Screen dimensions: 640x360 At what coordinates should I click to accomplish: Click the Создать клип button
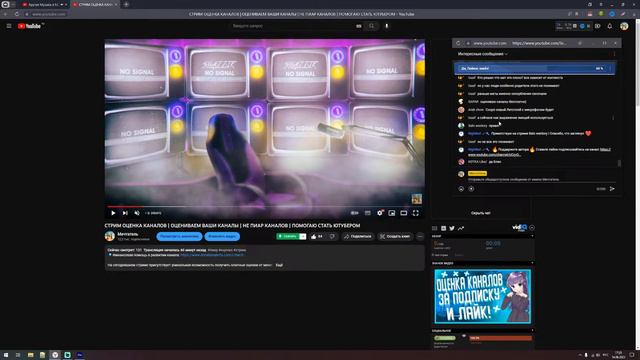pos(395,236)
